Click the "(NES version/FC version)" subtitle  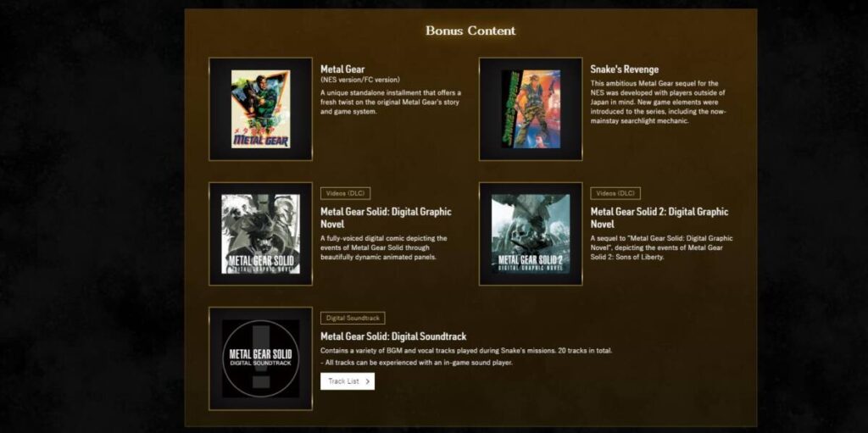pyautogui.click(x=359, y=80)
